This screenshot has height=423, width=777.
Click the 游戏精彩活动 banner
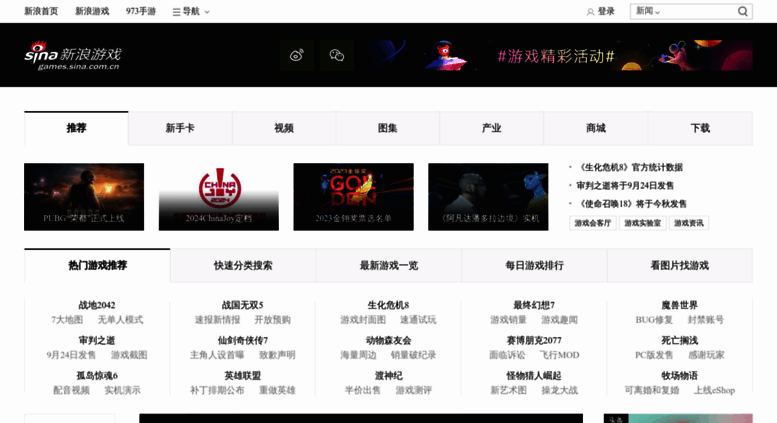coord(557,55)
